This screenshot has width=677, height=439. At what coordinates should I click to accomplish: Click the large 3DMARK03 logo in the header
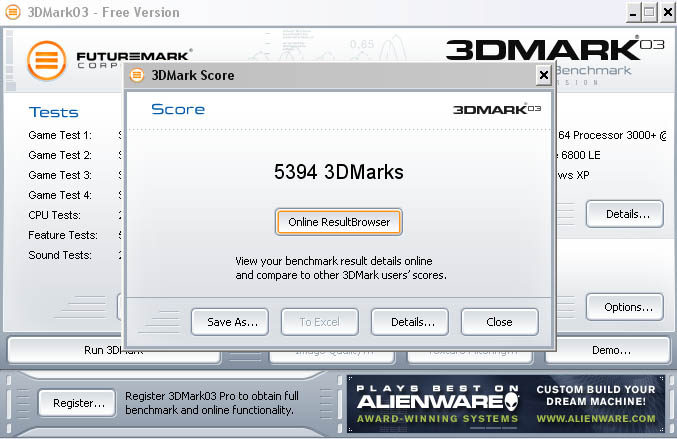coord(555,49)
